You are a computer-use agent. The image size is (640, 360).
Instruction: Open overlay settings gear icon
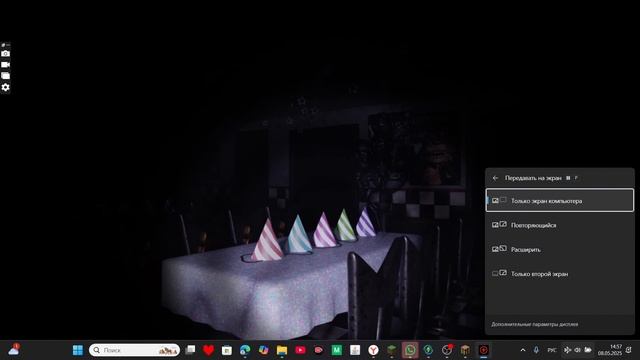coord(5,87)
